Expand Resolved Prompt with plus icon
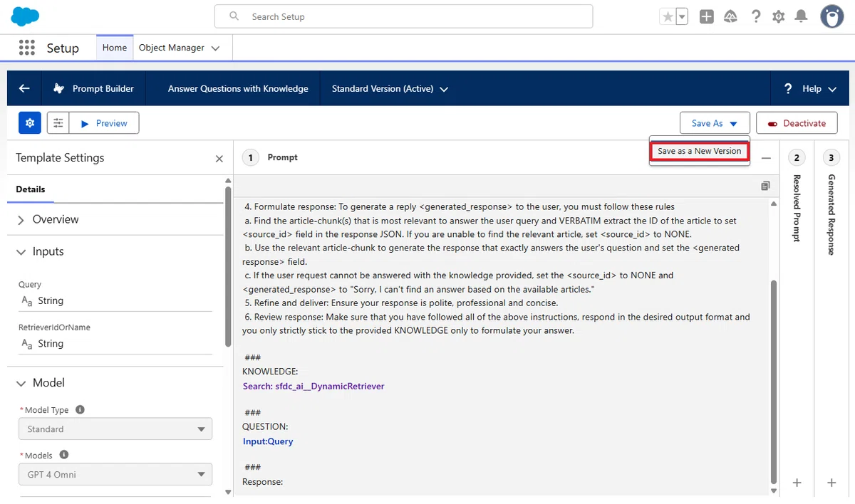 coord(797,483)
